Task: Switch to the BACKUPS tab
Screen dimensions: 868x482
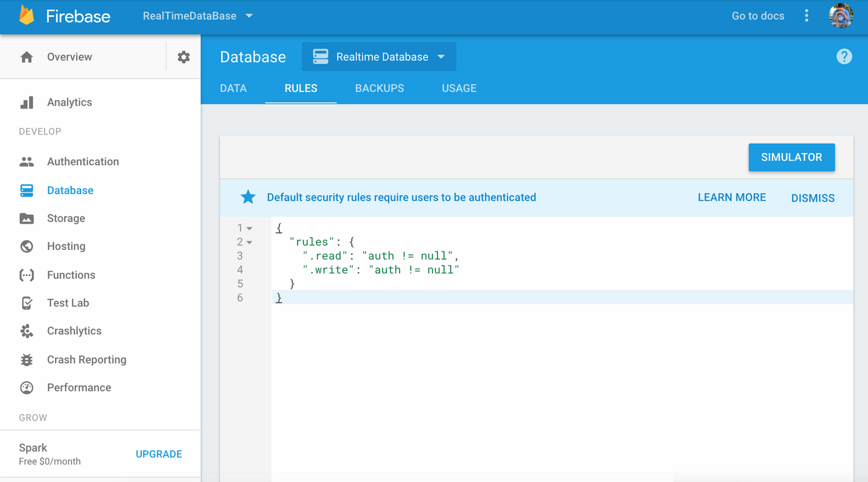Action: click(x=379, y=88)
